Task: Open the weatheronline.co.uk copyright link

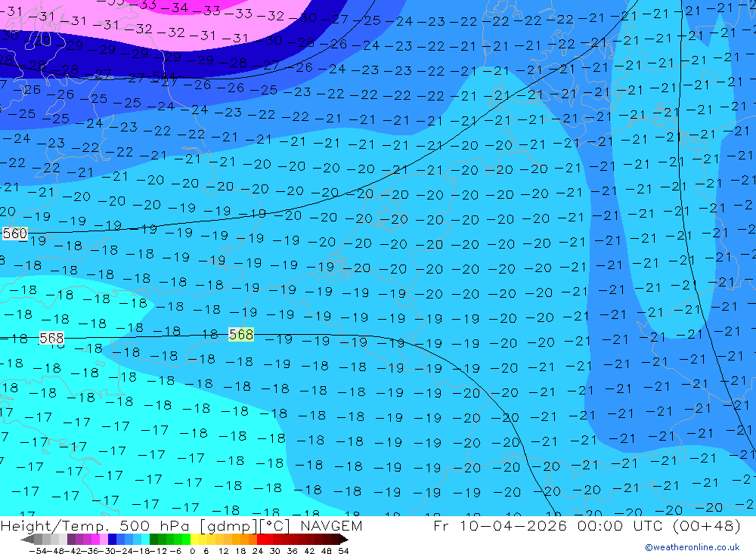Action: (692, 547)
